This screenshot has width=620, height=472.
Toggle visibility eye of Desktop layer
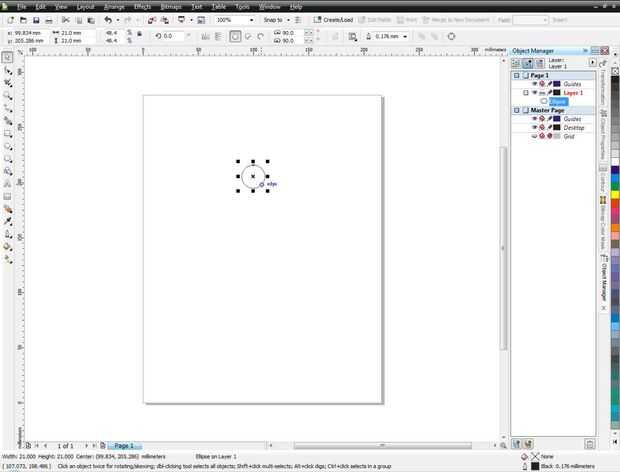pos(534,127)
